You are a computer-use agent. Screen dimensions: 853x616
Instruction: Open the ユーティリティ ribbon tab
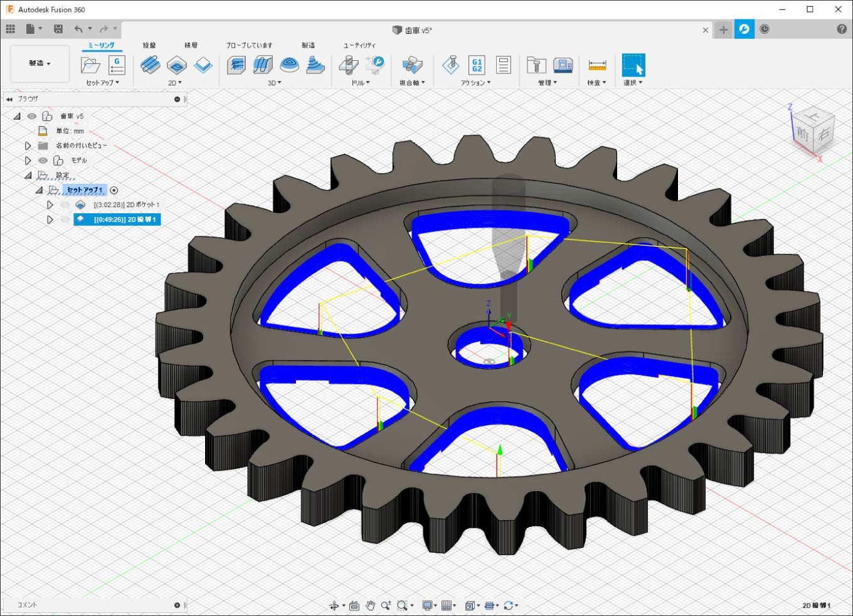pos(359,45)
